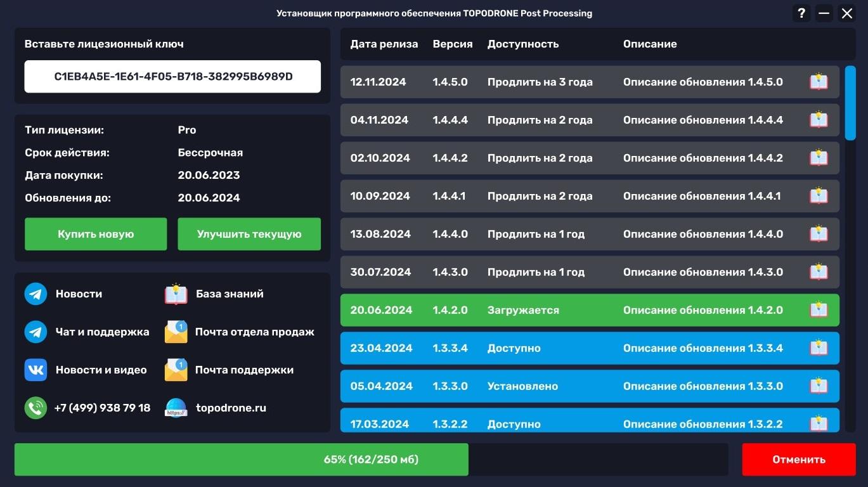Click the version list scrollbar thumb
The width and height of the screenshot is (868, 487).
click(850, 102)
